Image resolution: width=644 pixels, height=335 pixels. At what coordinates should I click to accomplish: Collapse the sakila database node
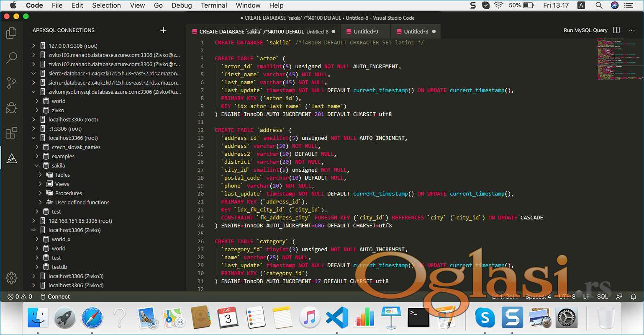click(x=37, y=165)
